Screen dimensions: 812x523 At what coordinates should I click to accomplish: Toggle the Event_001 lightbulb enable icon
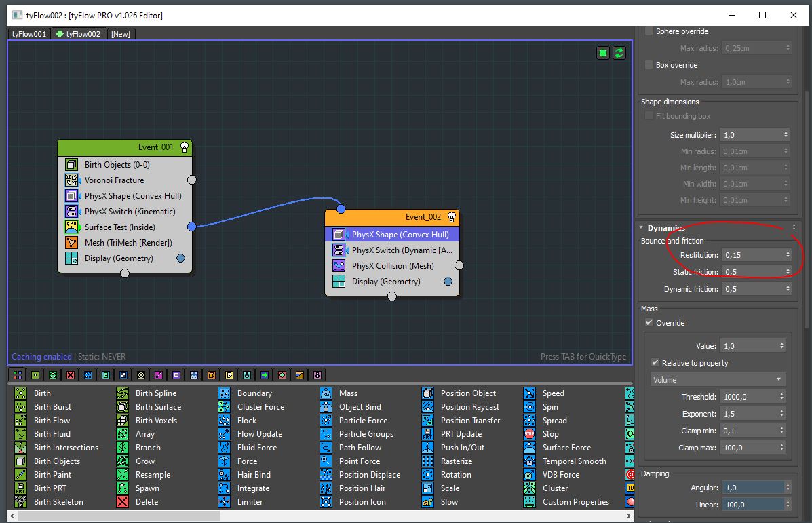coord(185,147)
